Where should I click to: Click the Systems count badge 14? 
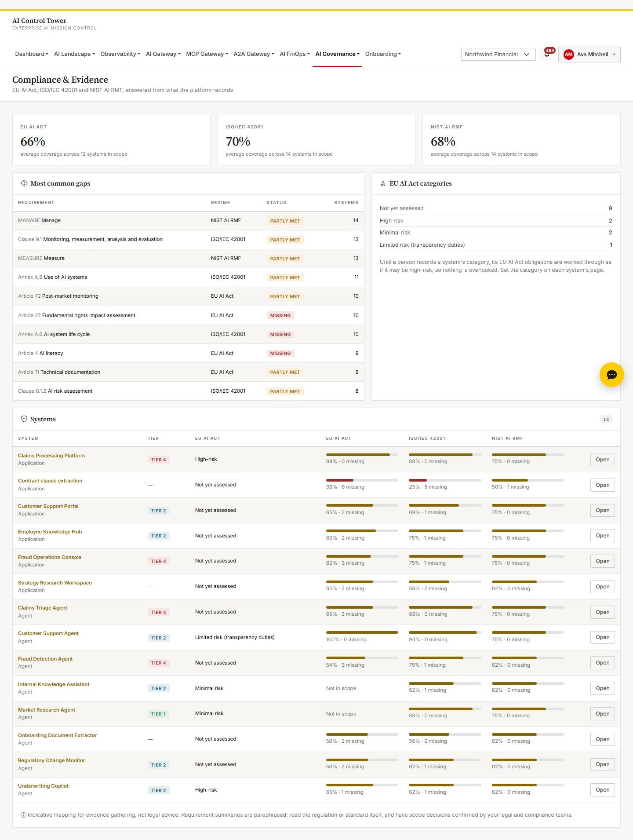pos(606,419)
